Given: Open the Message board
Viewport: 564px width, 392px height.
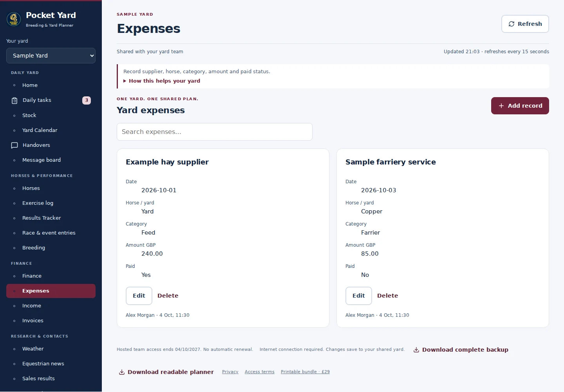Looking at the screenshot, I should pos(51,160).
